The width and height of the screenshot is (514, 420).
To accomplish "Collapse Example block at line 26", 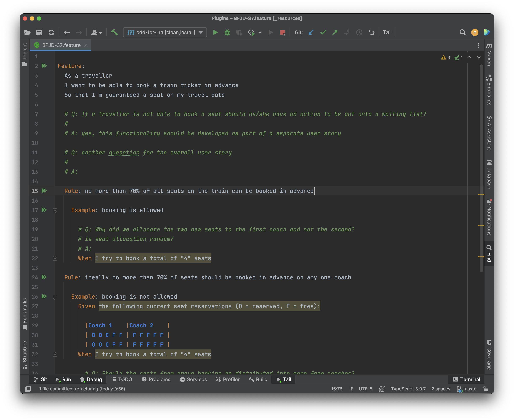I will [55, 297].
